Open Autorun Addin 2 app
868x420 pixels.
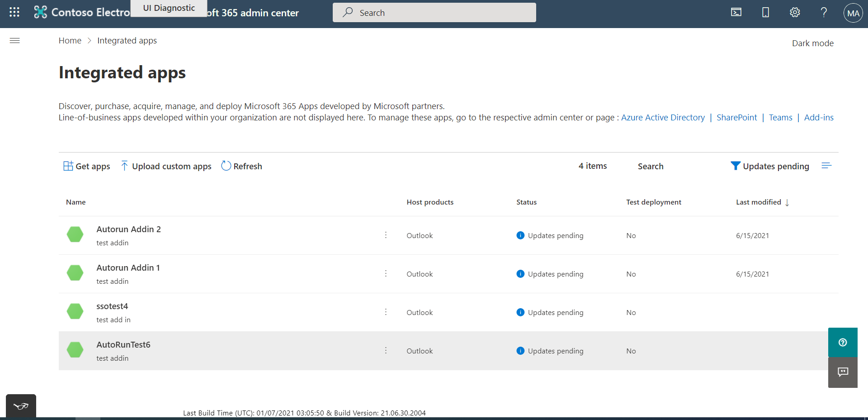tap(128, 229)
